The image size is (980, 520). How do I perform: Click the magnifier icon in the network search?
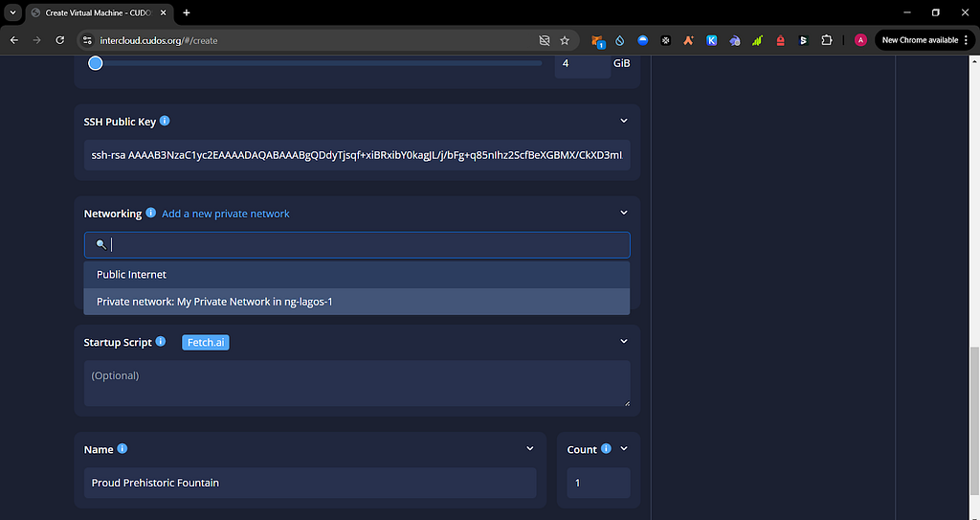click(100, 244)
